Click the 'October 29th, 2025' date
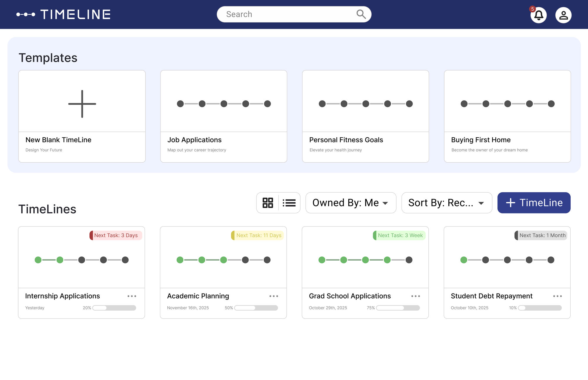The width and height of the screenshot is (588, 380). click(328, 308)
